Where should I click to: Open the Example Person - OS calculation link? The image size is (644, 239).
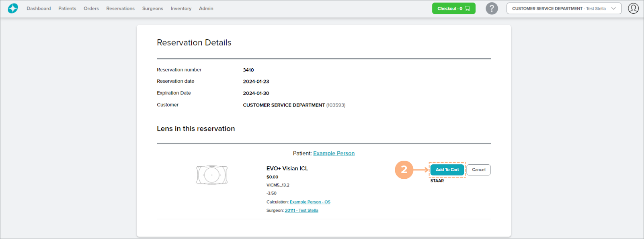tap(310, 202)
